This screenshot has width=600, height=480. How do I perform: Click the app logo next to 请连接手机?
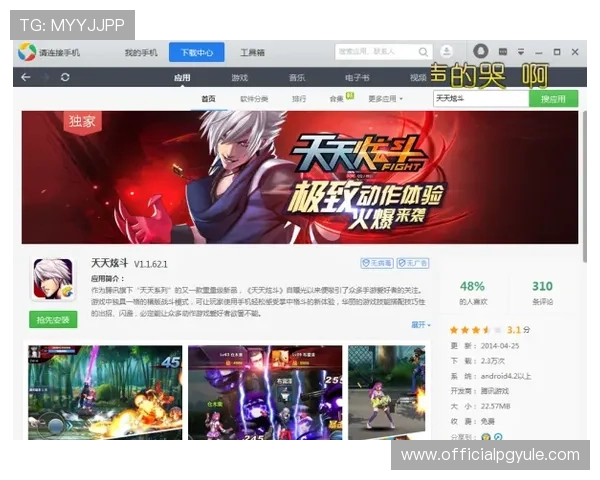(x=27, y=52)
